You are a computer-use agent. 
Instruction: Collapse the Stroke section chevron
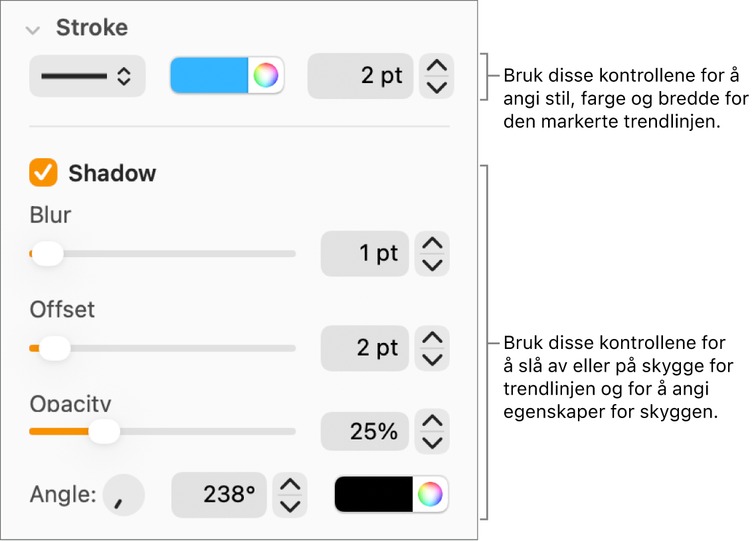(x=31, y=29)
